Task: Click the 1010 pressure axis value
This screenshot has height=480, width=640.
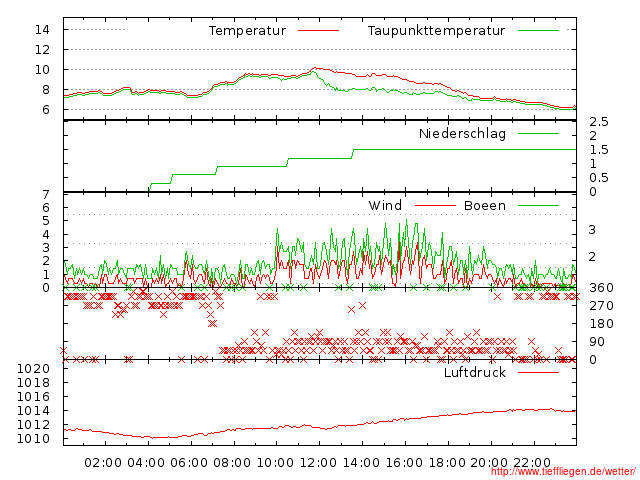Action: [33, 439]
